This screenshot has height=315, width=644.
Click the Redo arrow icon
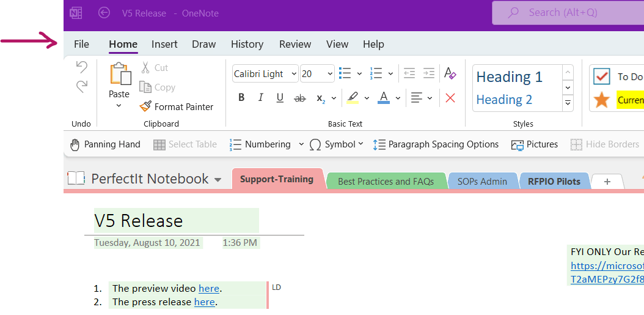click(82, 86)
